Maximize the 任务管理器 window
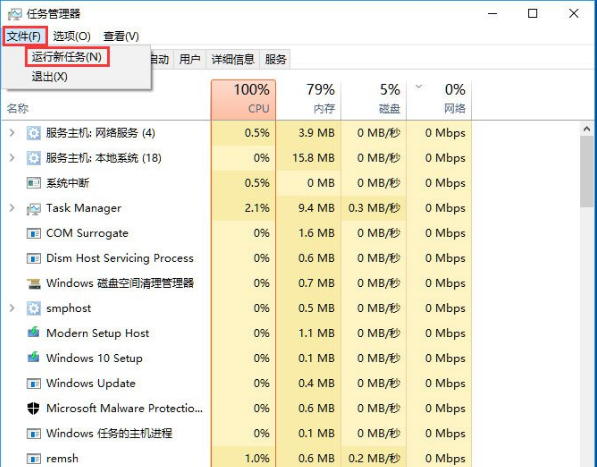Viewport: 597px width, 467px height. pyautogui.click(x=533, y=14)
